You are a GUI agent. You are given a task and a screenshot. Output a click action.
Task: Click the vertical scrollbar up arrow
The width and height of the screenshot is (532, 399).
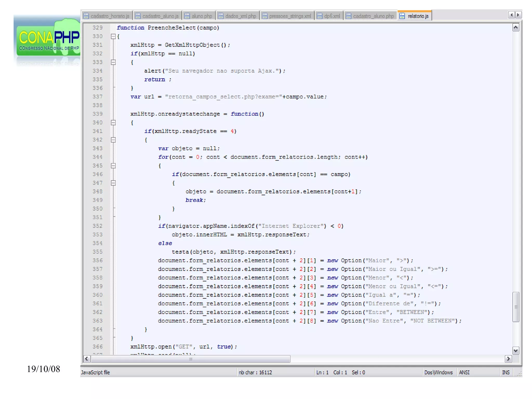[516, 28]
